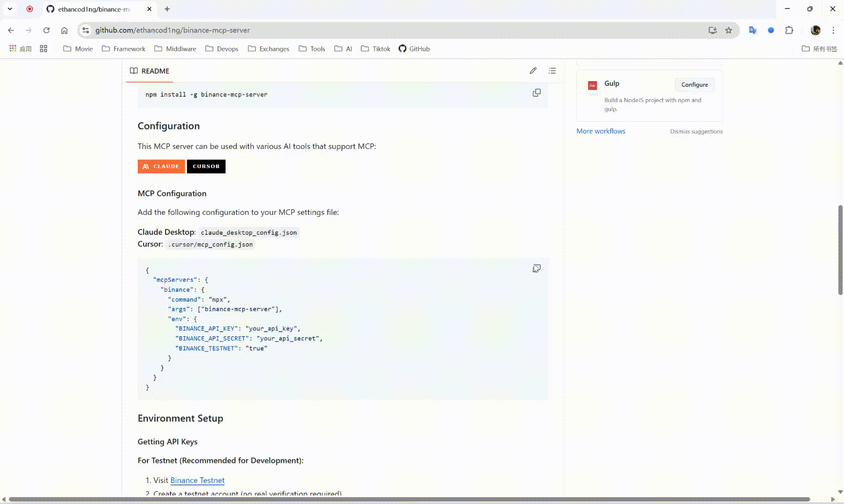Click the Gulp workflow icon
The image size is (844, 504).
pyautogui.click(x=592, y=85)
